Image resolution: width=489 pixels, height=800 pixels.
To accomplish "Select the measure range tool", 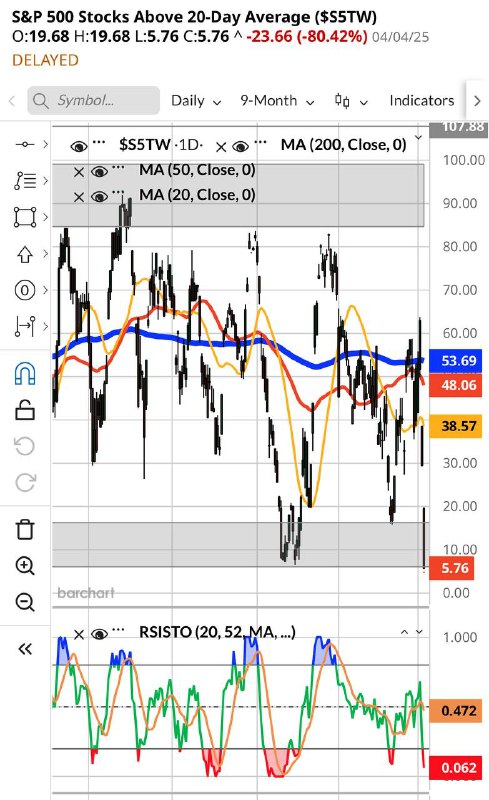I will (25, 327).
